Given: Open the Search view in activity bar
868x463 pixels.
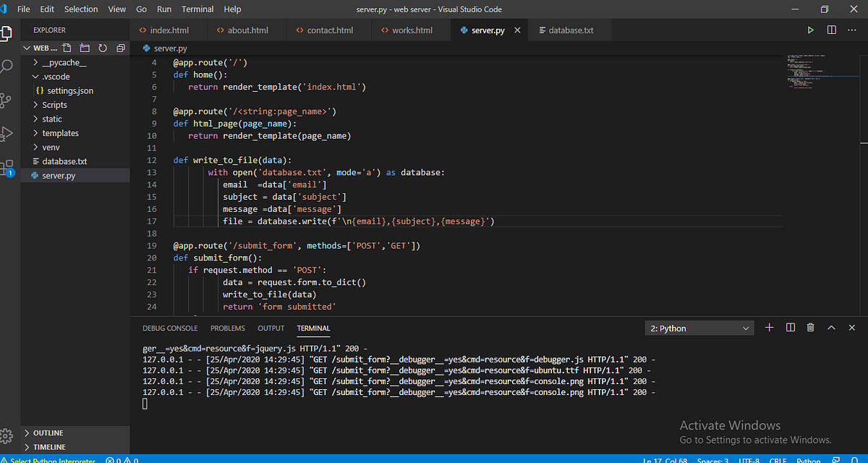Looking at the screenshot, I should (x=7, y=67).
